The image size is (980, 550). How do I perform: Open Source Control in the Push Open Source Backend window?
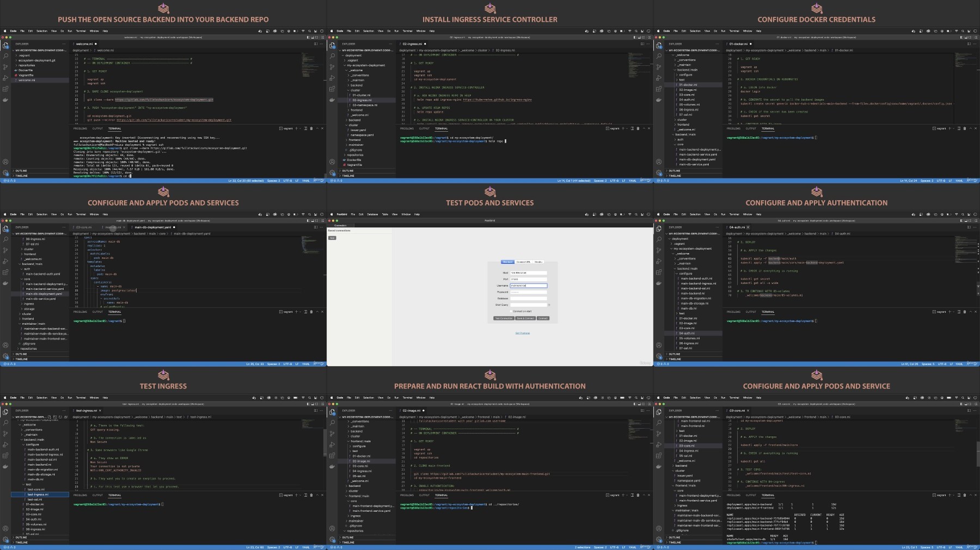[5, 67]
